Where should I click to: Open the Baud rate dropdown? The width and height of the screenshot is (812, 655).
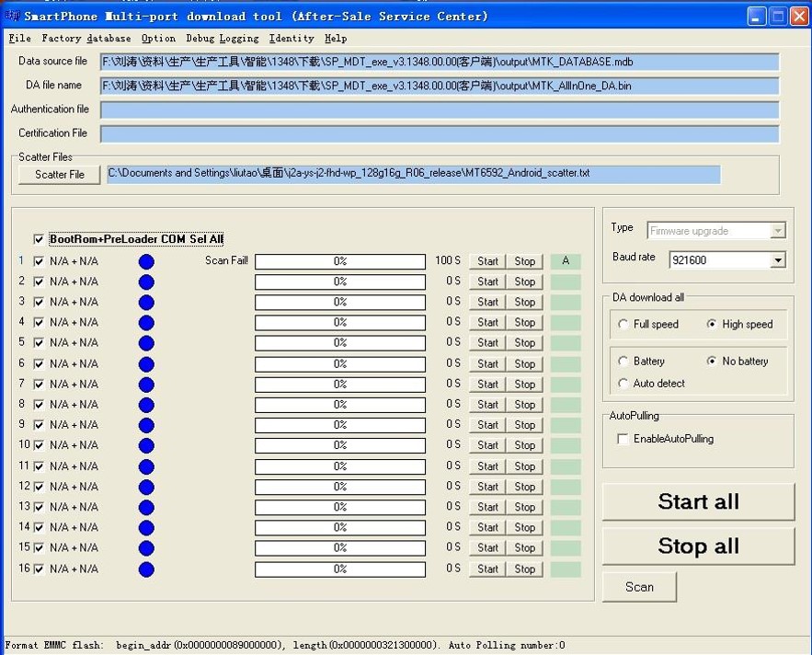(x=778, y=260)
